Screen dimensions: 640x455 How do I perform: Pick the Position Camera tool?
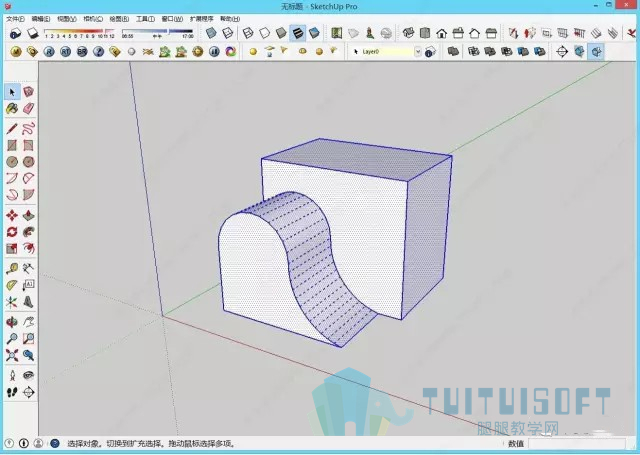click(x=12, y=375)
